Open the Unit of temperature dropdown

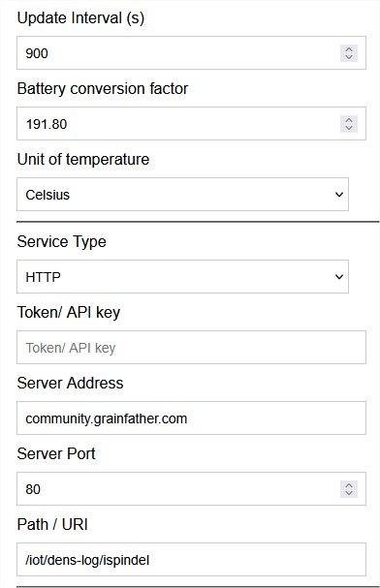[x=182, y=195]
